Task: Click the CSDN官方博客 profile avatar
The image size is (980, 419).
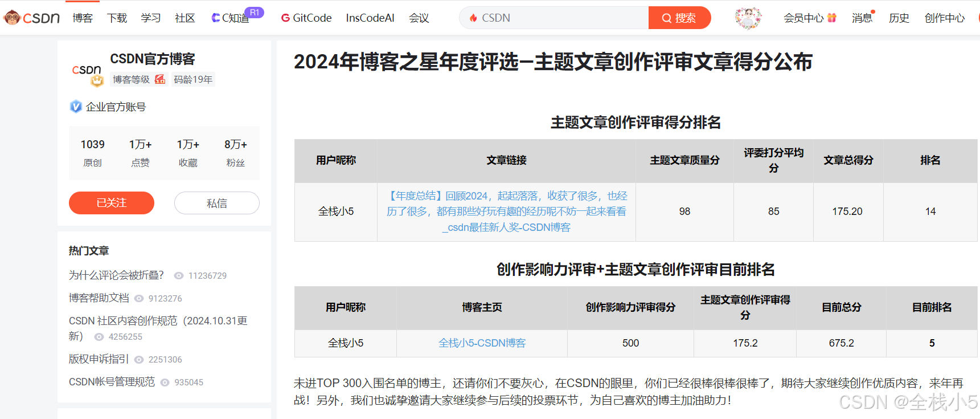Action: [87, 71]
